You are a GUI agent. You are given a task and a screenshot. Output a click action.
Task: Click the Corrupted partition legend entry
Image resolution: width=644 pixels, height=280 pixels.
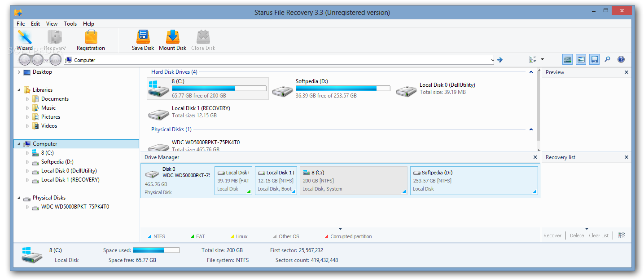[x=348, y=236]
